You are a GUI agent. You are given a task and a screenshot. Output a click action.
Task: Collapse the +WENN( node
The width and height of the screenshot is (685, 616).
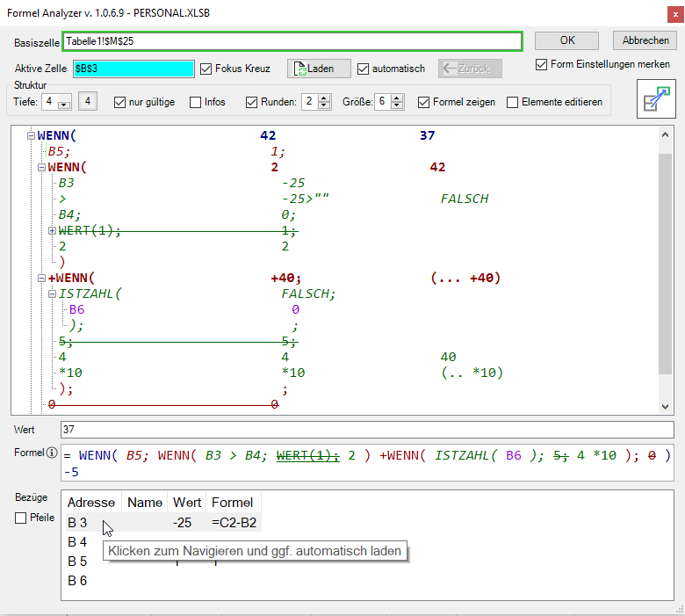click(x=41, y=278)
